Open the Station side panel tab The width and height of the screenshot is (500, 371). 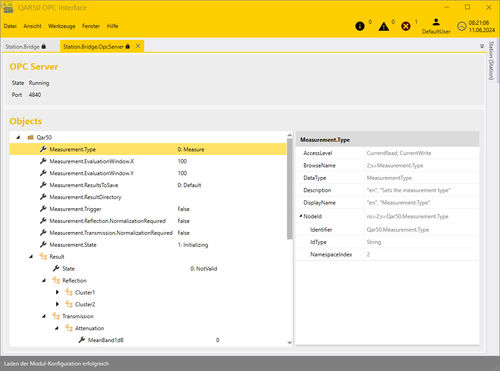point(491,61)
